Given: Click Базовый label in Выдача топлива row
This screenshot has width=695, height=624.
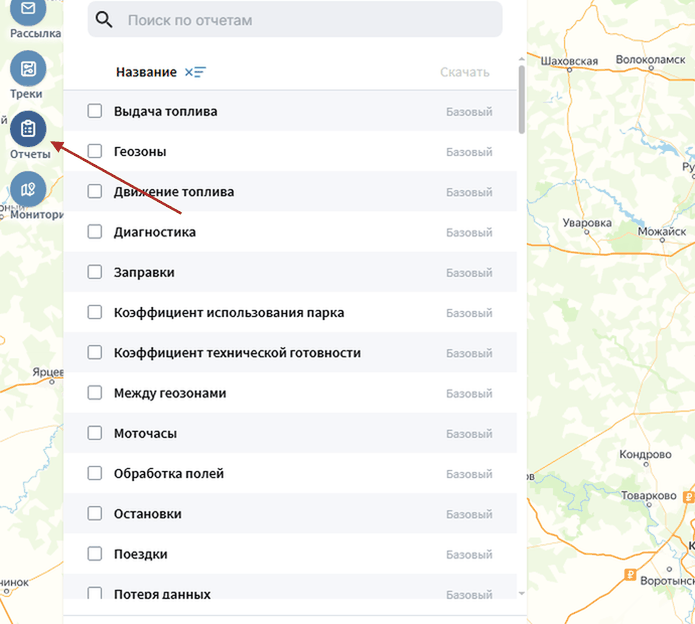Looking at the screenshot, I should 469,112.
